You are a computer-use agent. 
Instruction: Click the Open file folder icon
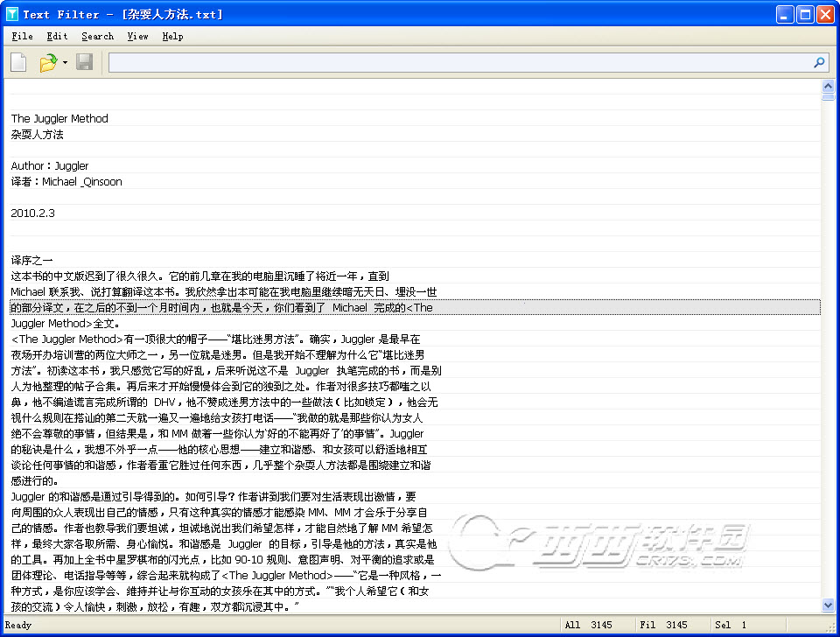point(47,62)
